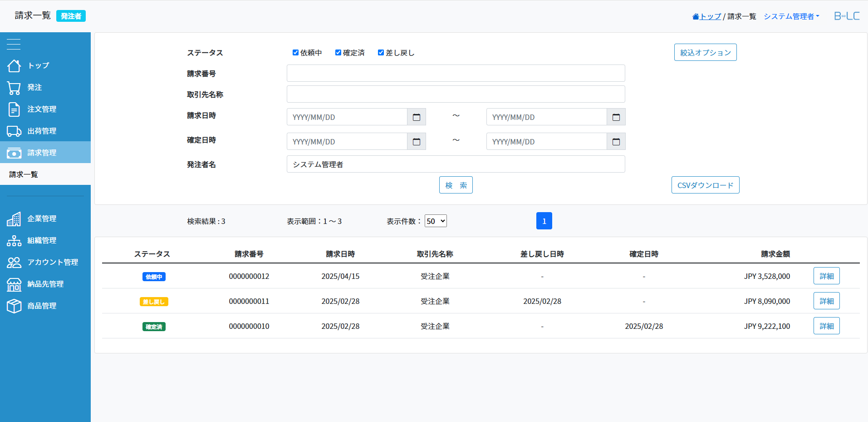Click the org chart icon for 組織管理

pyautogui.click(x=14, y=241)
